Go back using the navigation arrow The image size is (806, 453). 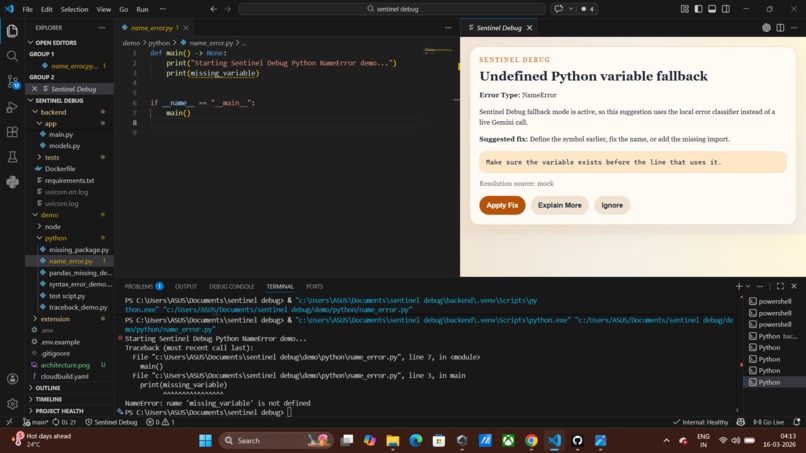pos(214,9)
